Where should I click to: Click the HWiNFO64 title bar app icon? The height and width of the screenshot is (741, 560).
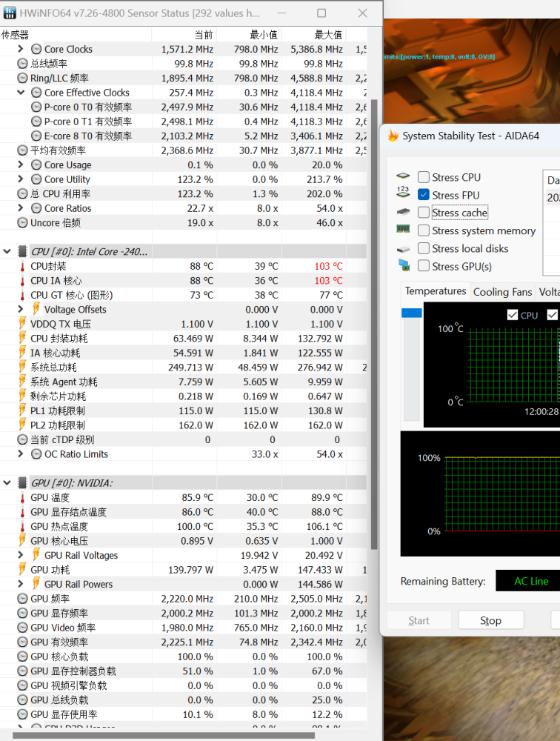(10, 13)
